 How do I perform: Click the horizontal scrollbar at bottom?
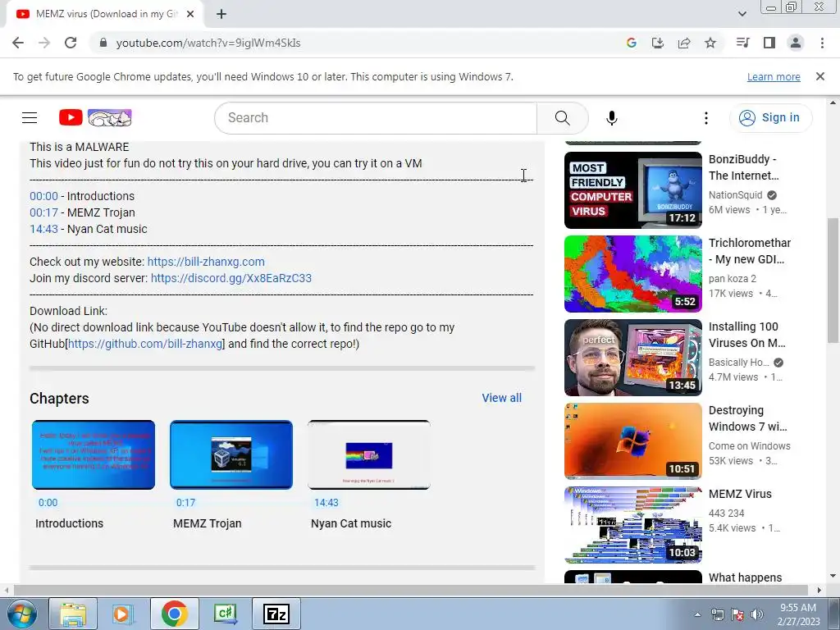pos(410,590)
